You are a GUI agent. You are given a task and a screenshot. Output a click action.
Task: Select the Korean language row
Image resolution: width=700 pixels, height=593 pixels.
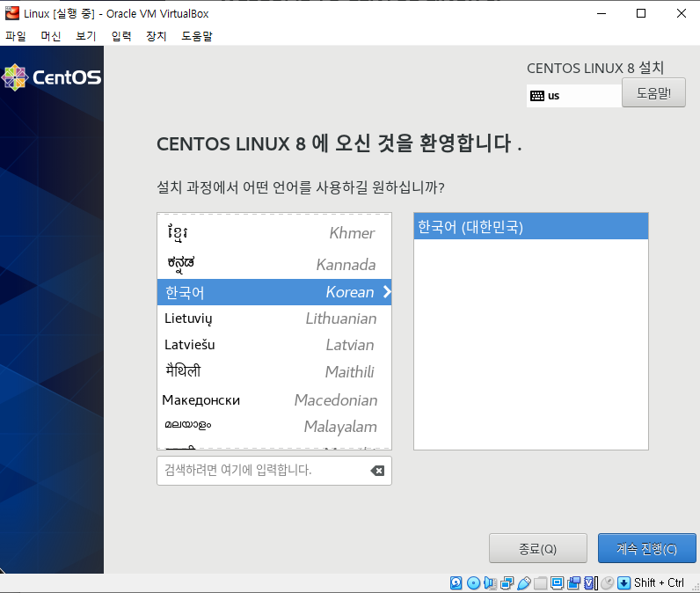coord(274,292)
